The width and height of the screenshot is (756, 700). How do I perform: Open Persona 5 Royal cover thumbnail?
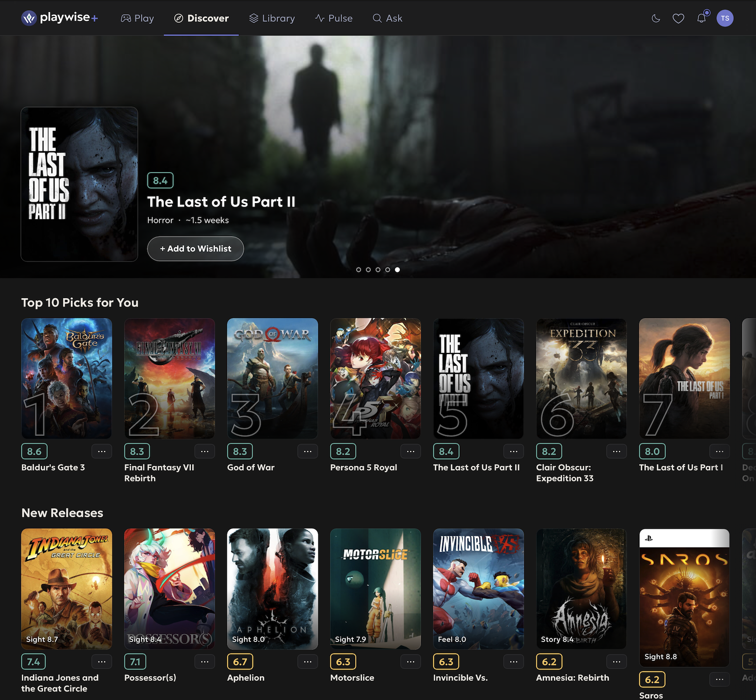pos(376,379)
